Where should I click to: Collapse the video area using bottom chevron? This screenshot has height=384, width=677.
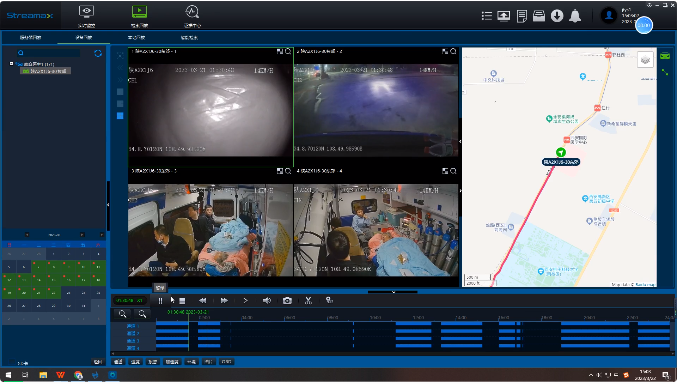[393, 292]
